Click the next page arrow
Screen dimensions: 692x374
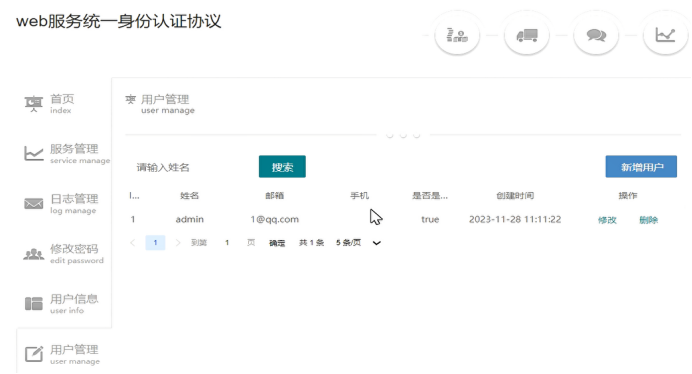point(178,242)
